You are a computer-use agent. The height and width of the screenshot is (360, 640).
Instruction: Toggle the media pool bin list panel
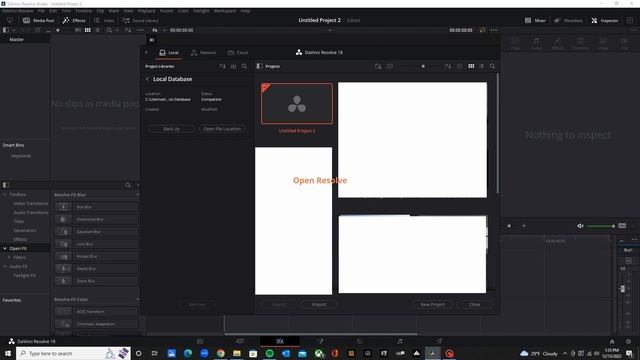tap(6, 30)
